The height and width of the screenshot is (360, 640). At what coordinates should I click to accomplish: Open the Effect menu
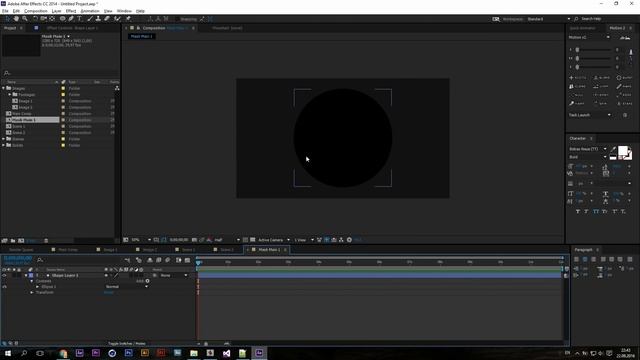click(x=71, y=11)
